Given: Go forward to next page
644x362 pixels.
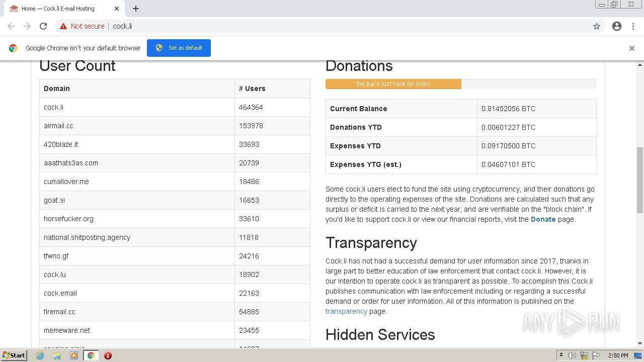Looking at the screenshot, I should click(27, 26).
